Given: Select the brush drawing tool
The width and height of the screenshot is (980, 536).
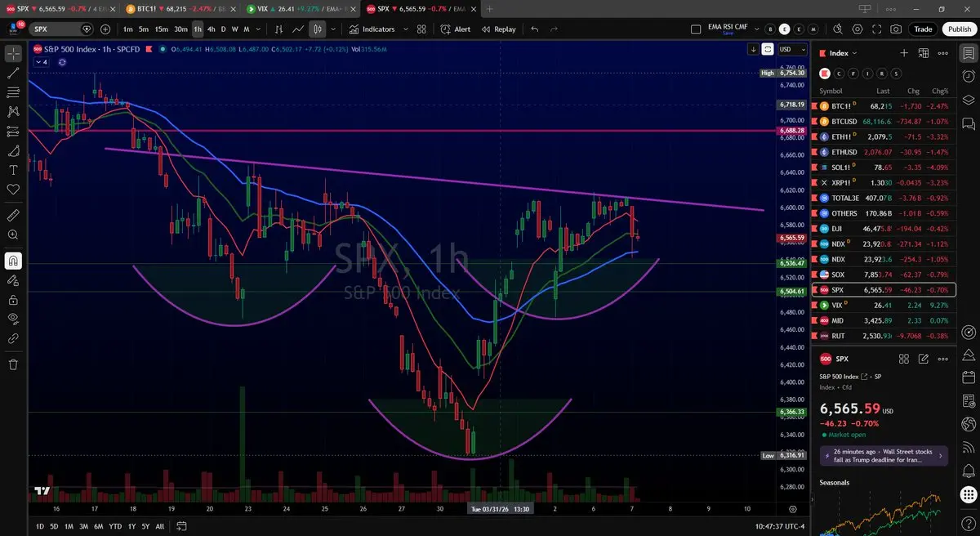Looking at the screenshot, I should (x=13, y=151).
